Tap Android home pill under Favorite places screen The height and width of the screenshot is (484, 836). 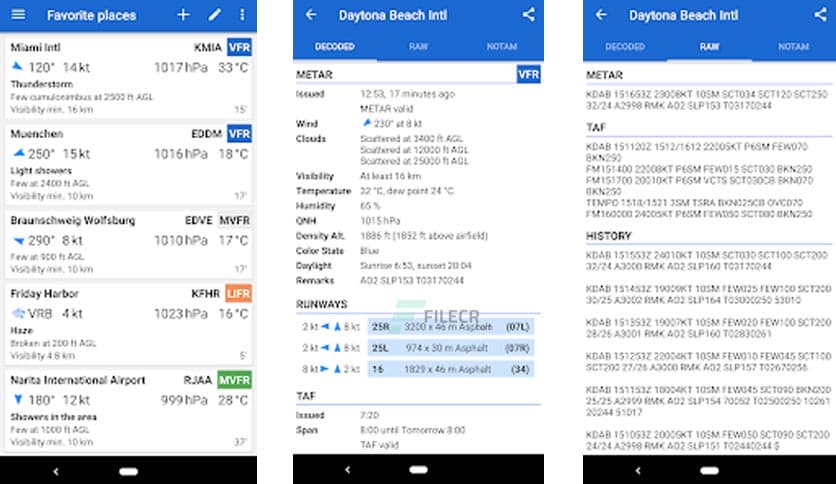[128, 471]
